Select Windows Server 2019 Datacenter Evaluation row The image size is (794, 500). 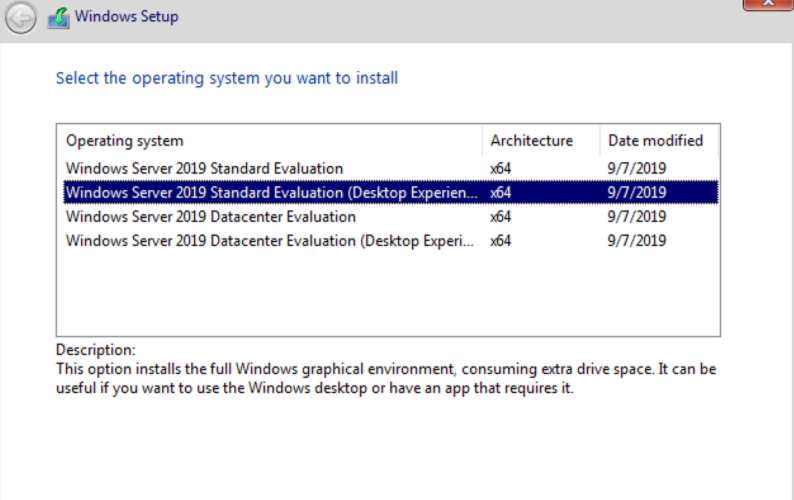pos(390,217)
